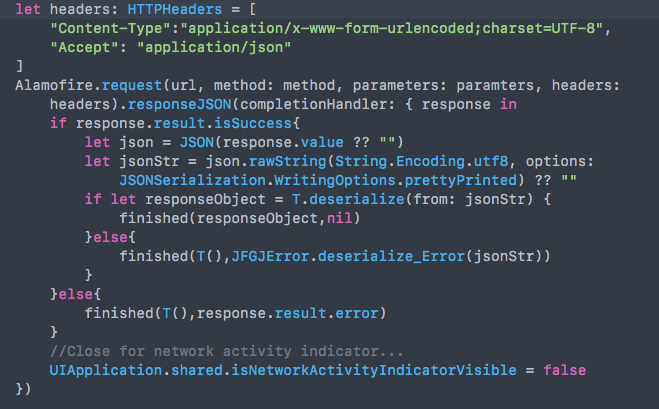Click the deserialize(from:) method name

(x=356, y=199)
